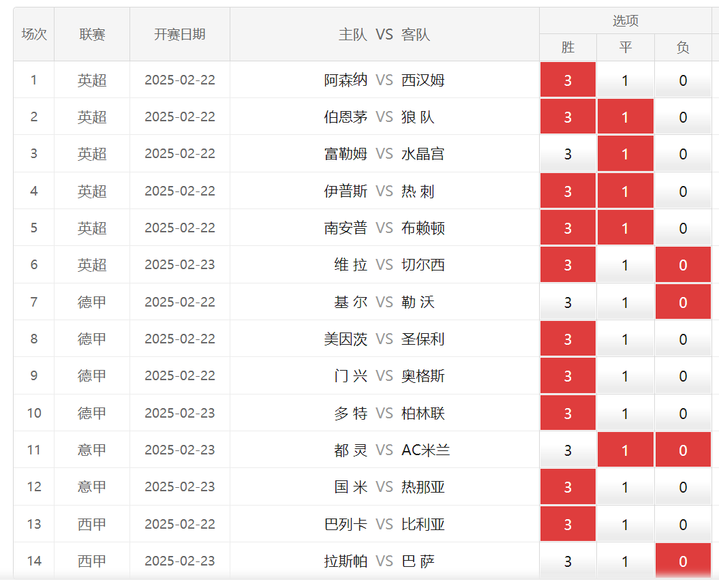Select draw (1) for 国米 VS 热那亚
This screenshot has width=719, height=588.
pos(626,486)
